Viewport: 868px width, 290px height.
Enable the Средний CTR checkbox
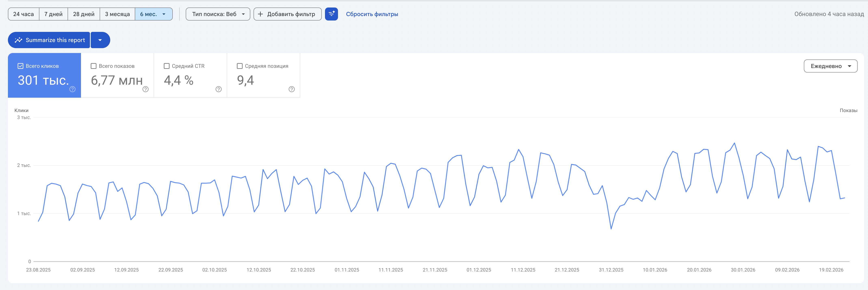[x=166, y=66]
